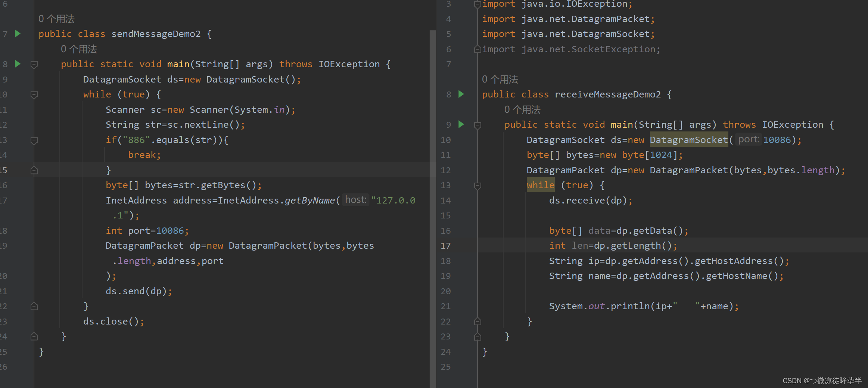The width and height of the screenshot is (868, 388).
Task: Click 'Scanner sc=new Scanner' line
Action: pyautogui.click(x=200, y=110)
